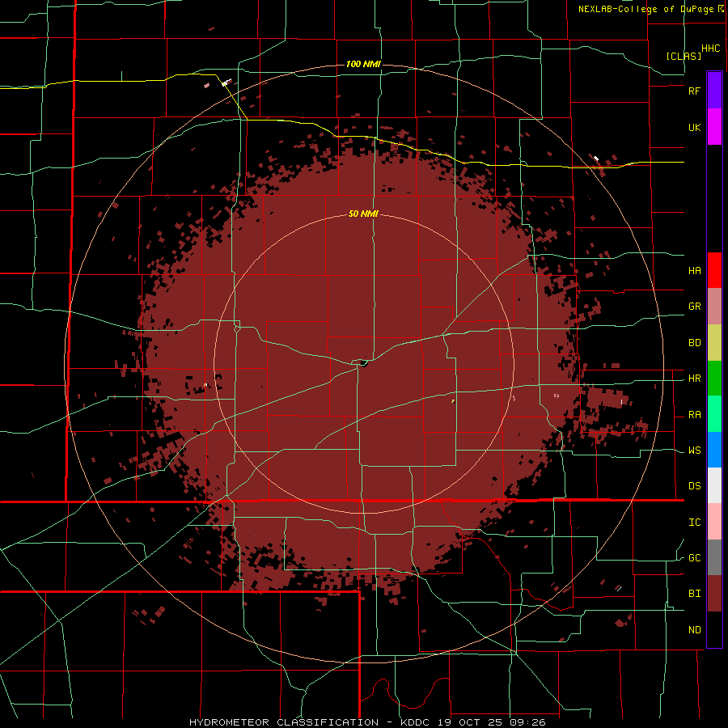728x728 pixels.
Task: Click the "DS" legend label
Action: pos(694,486)
